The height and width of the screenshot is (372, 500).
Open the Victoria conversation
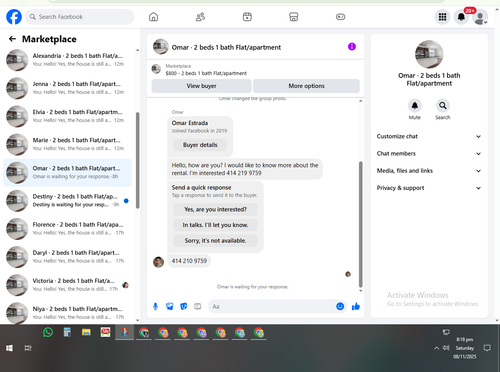coord(67,285)
